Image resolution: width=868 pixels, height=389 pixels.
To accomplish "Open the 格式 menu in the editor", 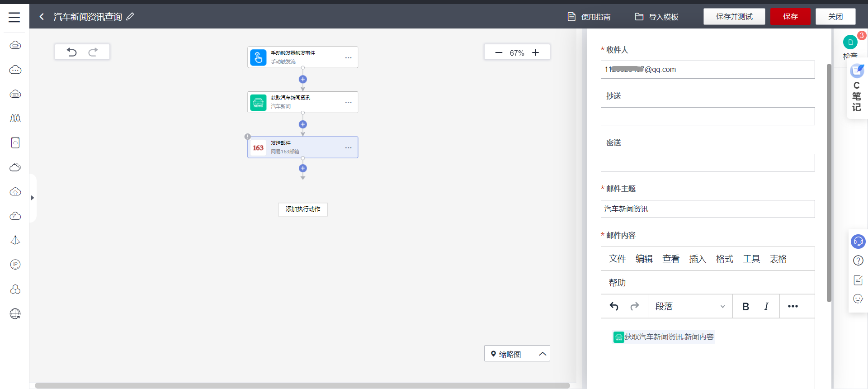I will tap(725, 259).
